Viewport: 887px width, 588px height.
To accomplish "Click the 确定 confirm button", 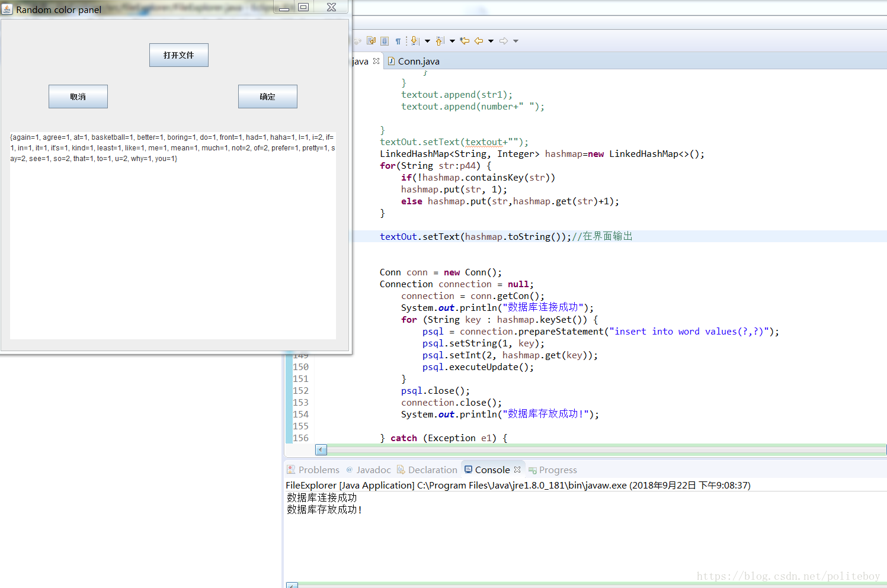I will (268, 97).
